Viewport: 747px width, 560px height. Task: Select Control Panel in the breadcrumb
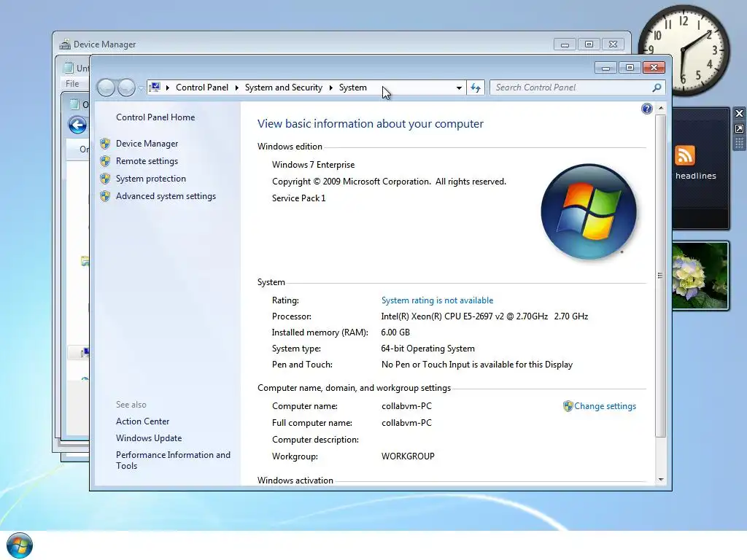point(202,87)
